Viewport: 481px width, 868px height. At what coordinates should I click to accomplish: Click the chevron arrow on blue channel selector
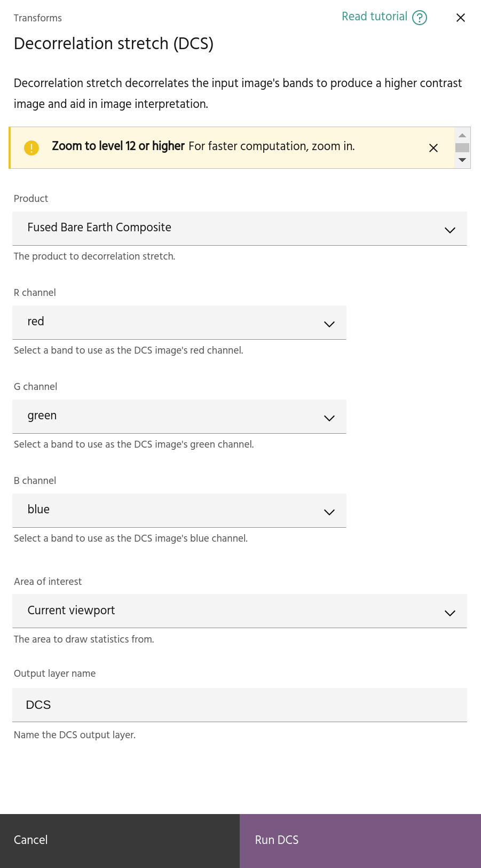(x=329, y=512)
